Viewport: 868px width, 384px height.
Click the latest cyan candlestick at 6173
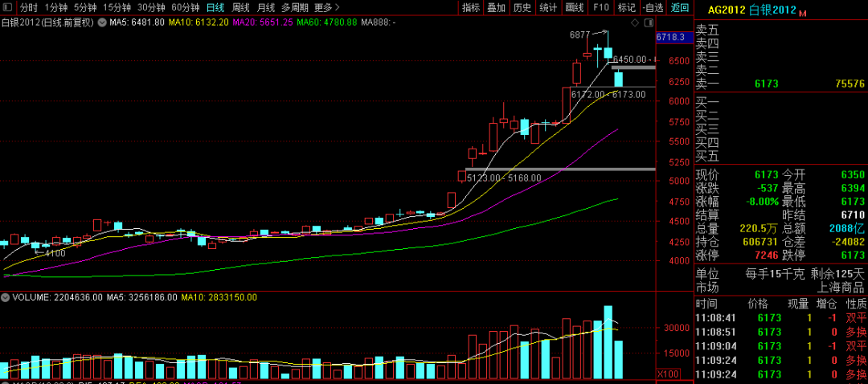[x=618, y=79]
